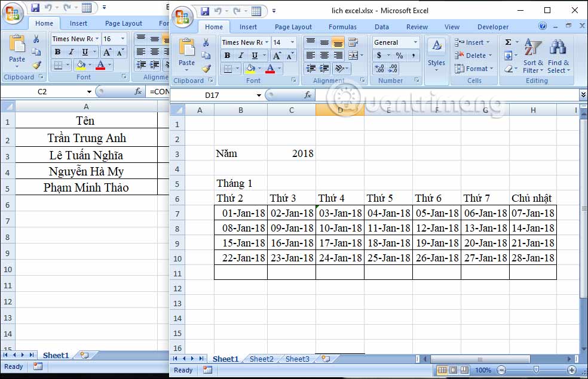Click the Underline icon in the Font group
The width and height of the screenshot is (588, 379).
pos(255,55)
